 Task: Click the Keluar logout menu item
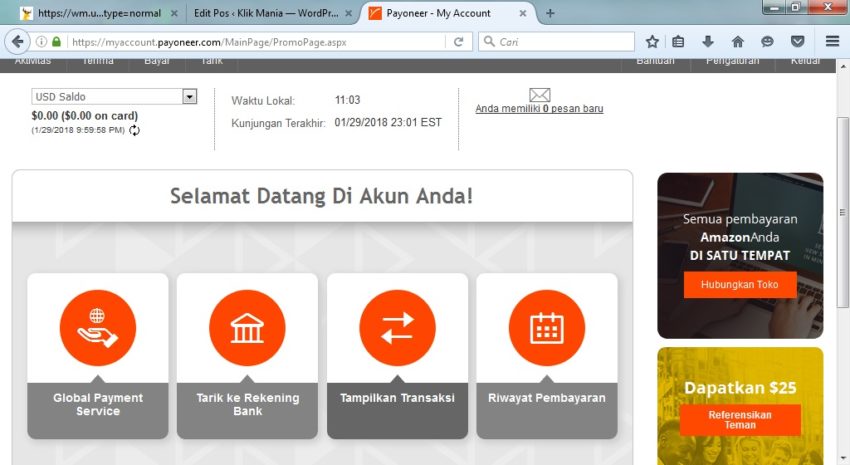pos(805,62)
